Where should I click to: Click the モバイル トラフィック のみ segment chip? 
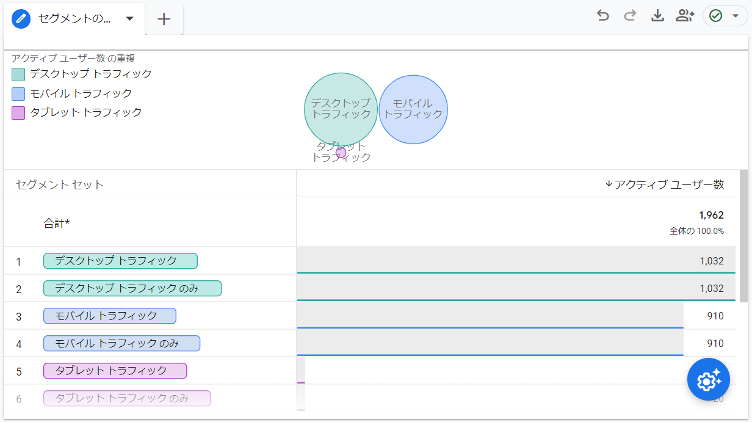121,343
